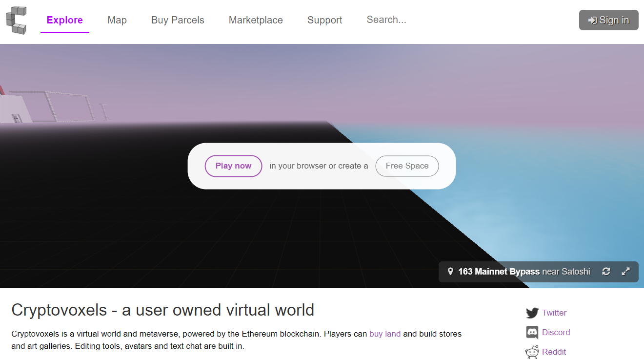Screen dimensions: 644x362
Task: Open the 163 Mainnet Bypass parcel link
Action: tap(499, 272)
